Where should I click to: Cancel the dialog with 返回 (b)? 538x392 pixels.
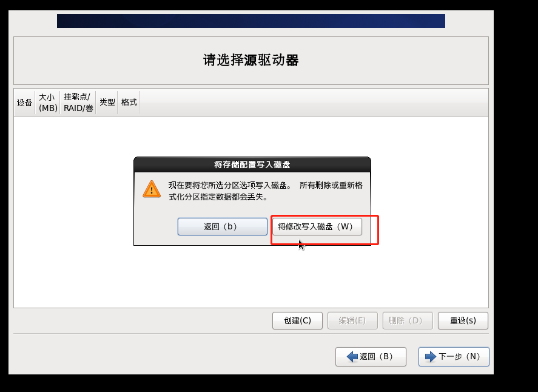(x=223, y=226)
